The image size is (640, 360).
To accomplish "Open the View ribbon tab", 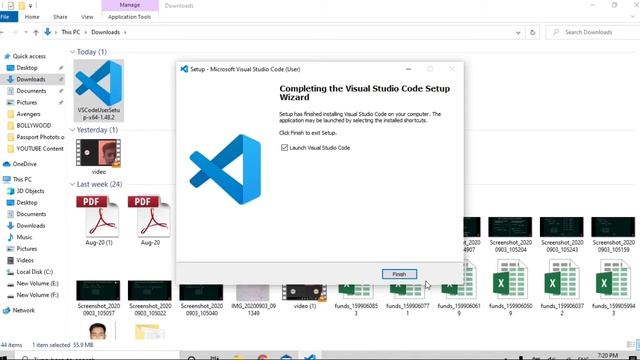I will click(x=87, y=17).
